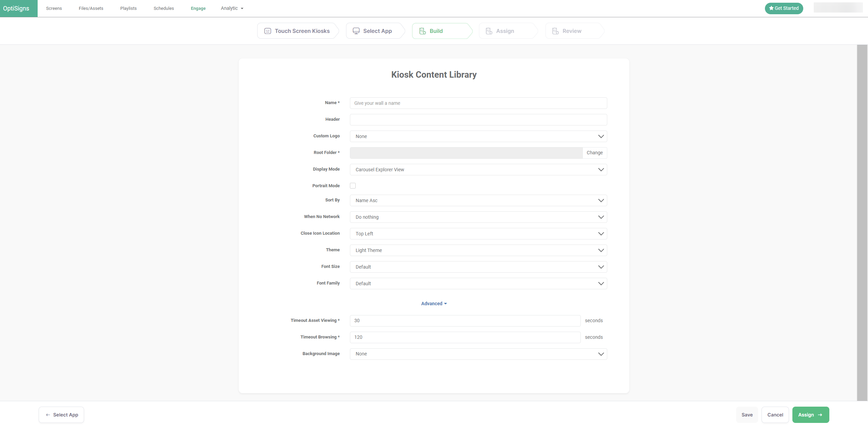Click the Review step icon
The width and height of the screenshot is (868, 428).
(x=555, y=31)
